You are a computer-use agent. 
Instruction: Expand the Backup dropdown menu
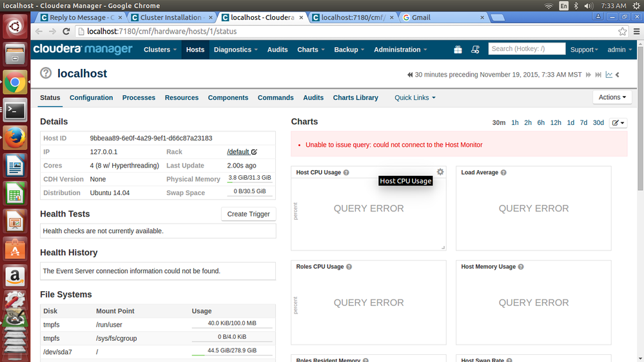(x=349, y=50)
